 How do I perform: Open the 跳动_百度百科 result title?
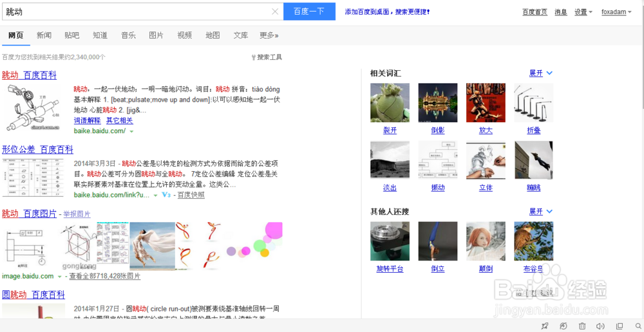[x=29, y=75]
